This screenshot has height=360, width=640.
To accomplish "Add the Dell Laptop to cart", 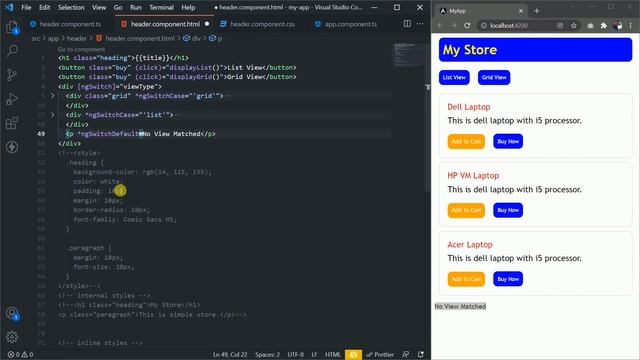I will point(466,141).
